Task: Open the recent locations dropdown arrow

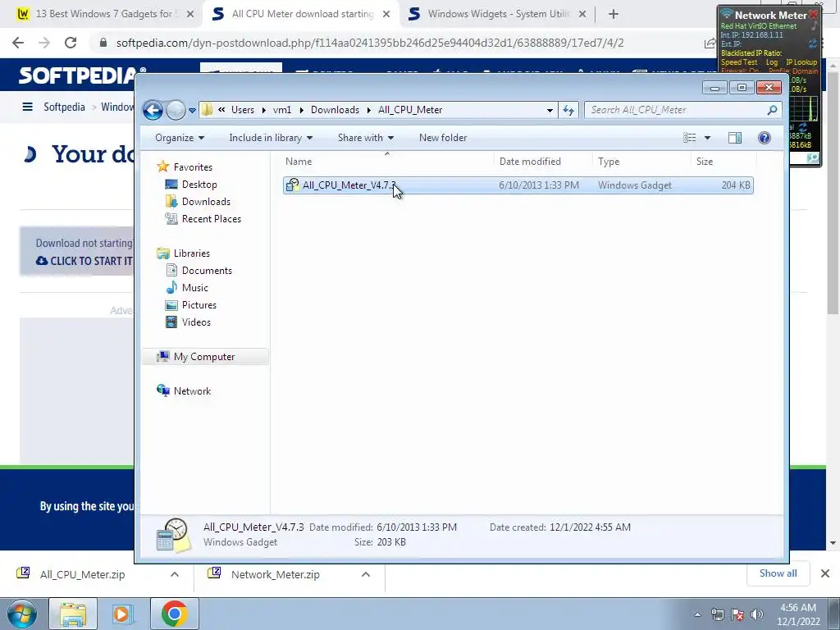Action: (192, 111)
